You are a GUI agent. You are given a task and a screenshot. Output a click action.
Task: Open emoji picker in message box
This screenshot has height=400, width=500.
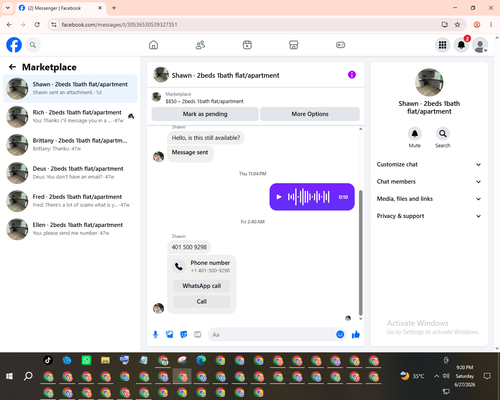coord(340,334)
